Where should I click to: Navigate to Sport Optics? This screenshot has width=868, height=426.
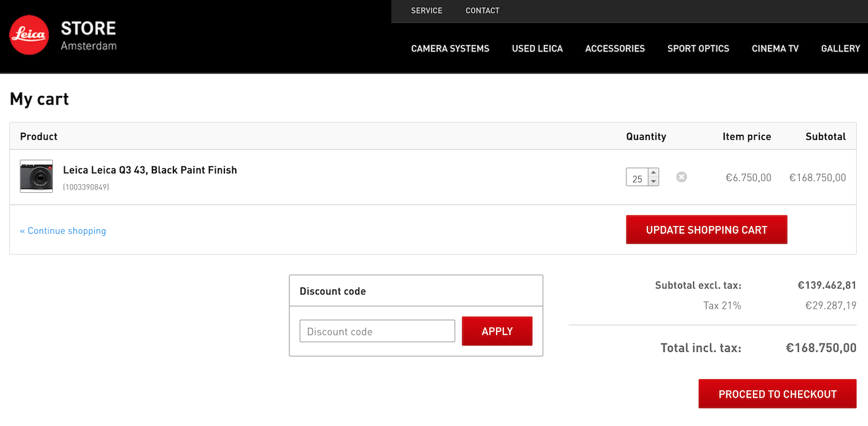698,48
